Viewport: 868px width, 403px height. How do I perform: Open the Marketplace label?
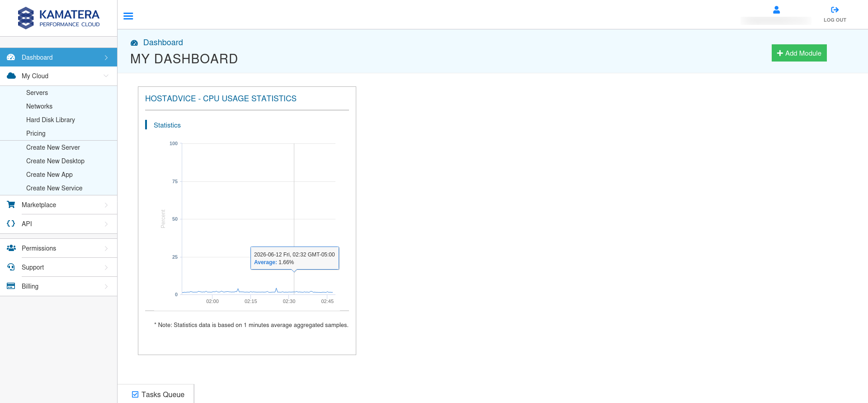click(39, 205)
